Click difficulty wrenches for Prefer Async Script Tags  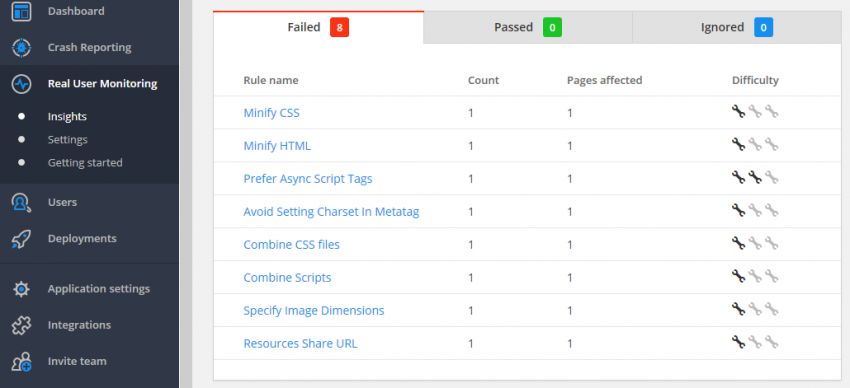[x=755, y=177]
